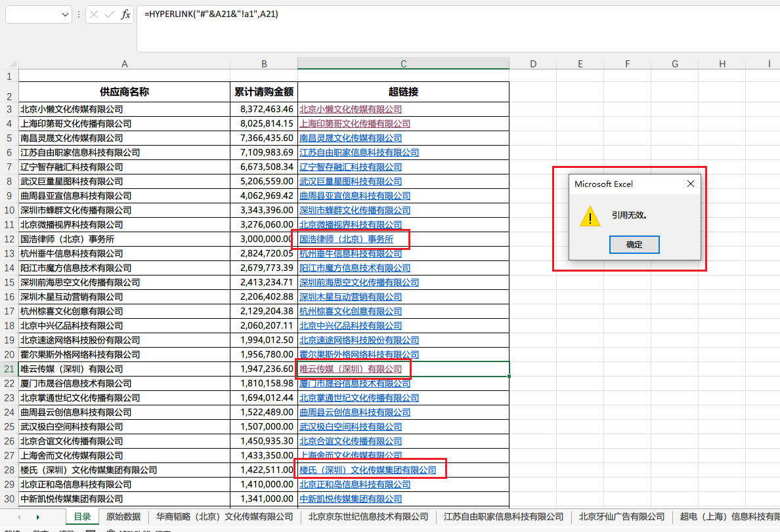The height and width of the screenshot is (532, 780).
Task: Click the 累计请购金额 header cell
Action: 264,92
